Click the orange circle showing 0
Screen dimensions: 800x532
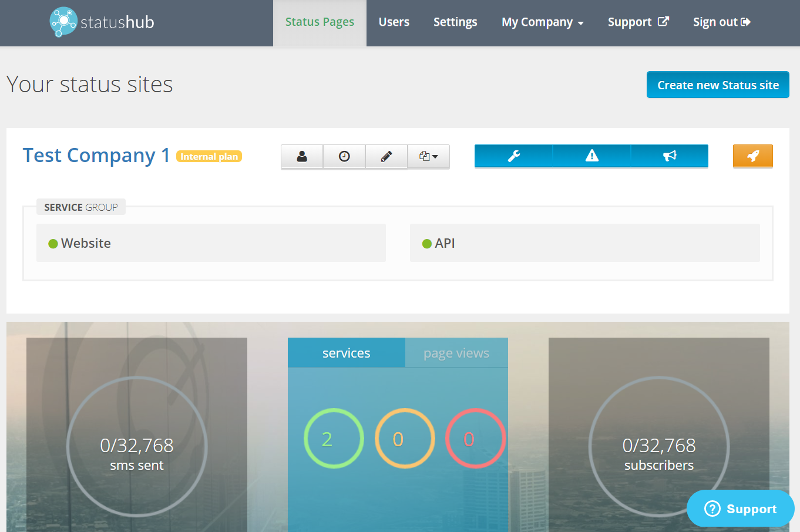click(405, 438)
